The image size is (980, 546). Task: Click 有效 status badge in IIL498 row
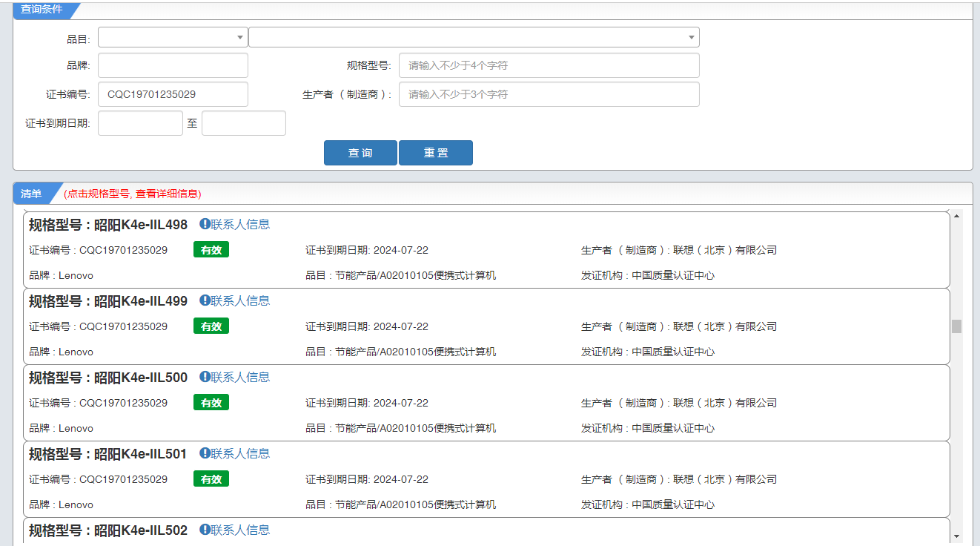point(211,250)
